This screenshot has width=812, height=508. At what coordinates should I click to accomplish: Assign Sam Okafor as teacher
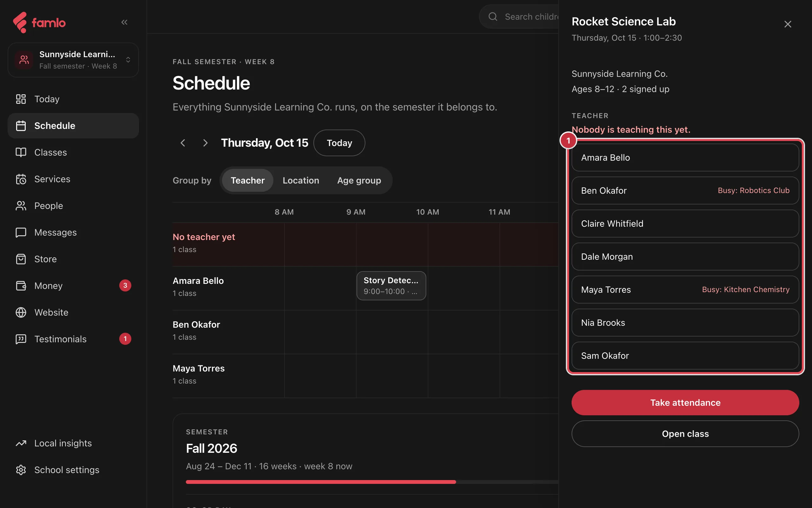click(x=685, y=356)
